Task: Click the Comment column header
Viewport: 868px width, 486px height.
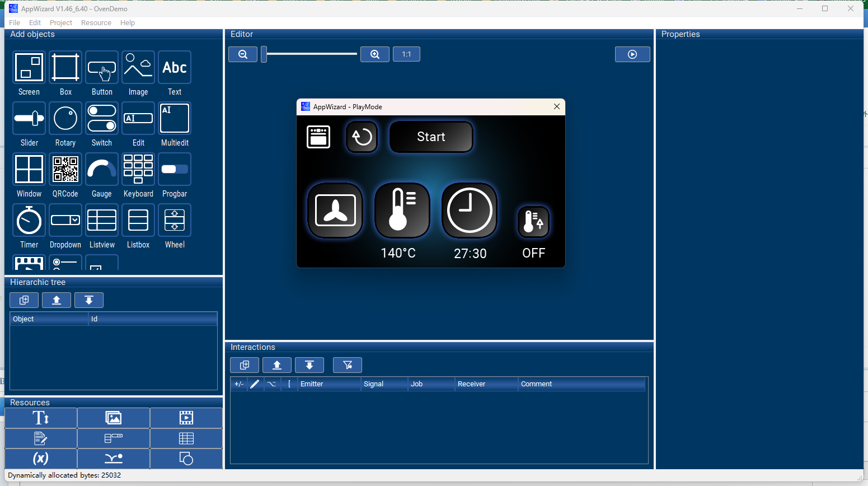Action: click(581, 384)
